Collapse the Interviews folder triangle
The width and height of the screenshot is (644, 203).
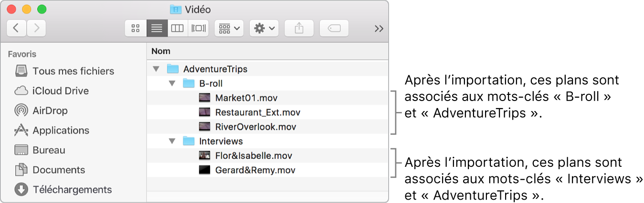[171, 141]
